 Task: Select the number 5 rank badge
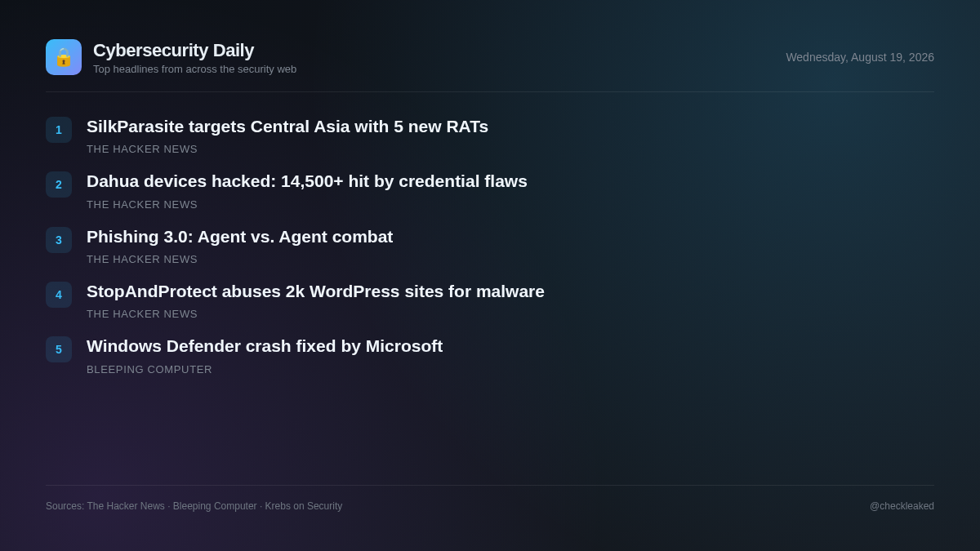[x=59, y=349]
